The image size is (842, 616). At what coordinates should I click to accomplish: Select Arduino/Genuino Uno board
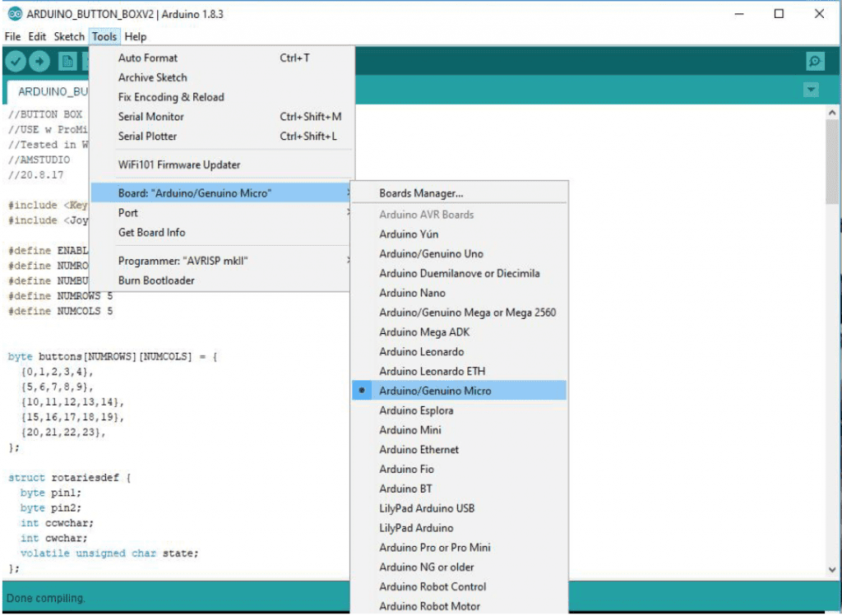[x=431, y=254]
